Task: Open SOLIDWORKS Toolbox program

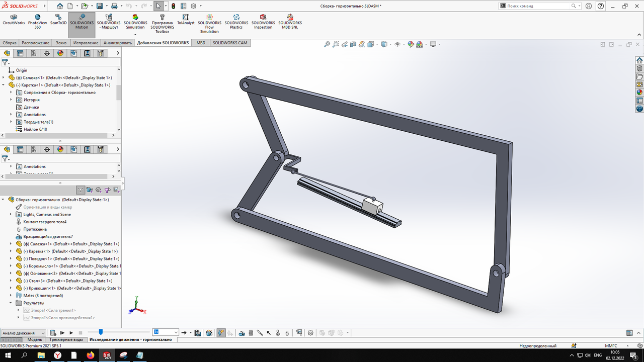Action: point(162,24)
